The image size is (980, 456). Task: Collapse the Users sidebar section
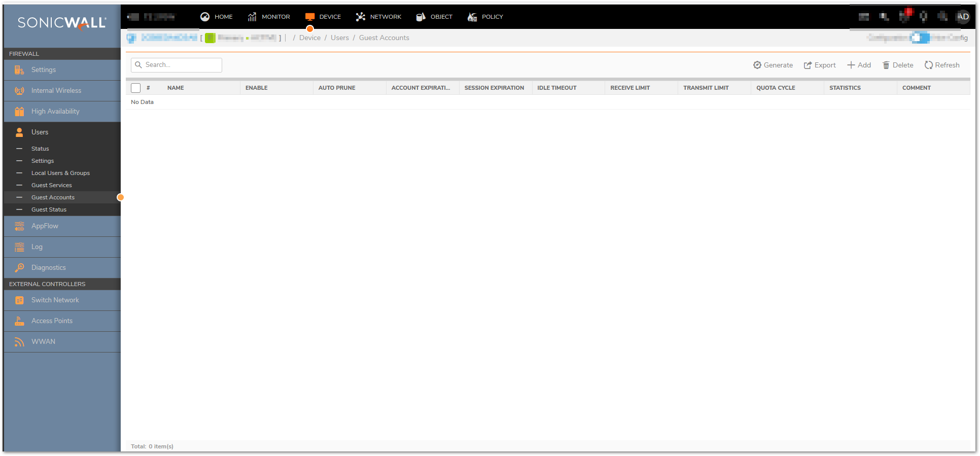tap(40, 132)
